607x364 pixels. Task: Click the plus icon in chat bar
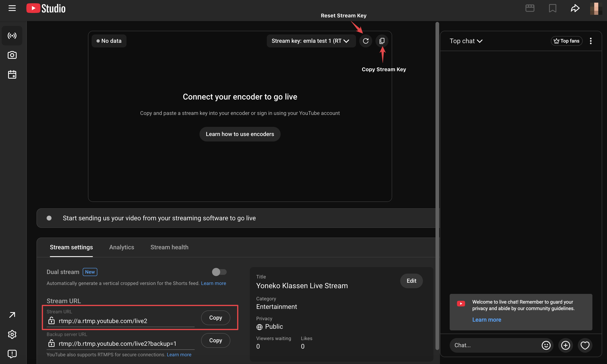tap(565, 345)
